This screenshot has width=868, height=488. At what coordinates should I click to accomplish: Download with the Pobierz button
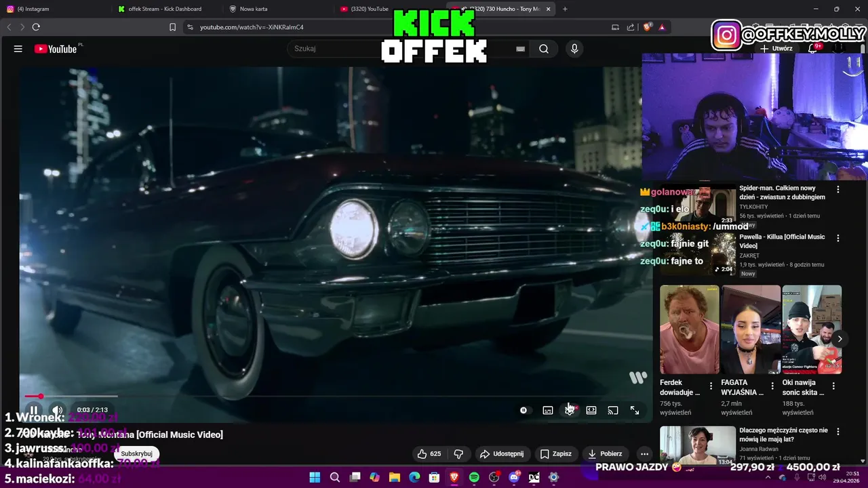tap(605, 453)
